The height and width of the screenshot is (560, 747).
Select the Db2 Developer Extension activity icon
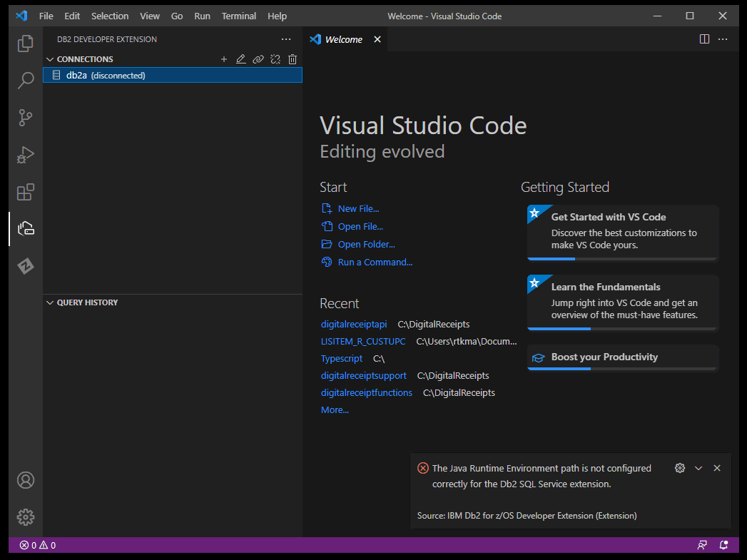(25, 229)
